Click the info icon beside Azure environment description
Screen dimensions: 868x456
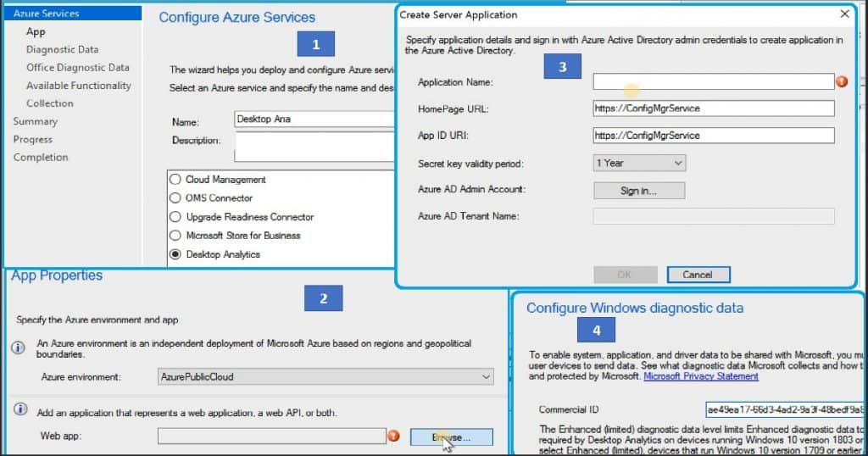[x=19, y=348]
